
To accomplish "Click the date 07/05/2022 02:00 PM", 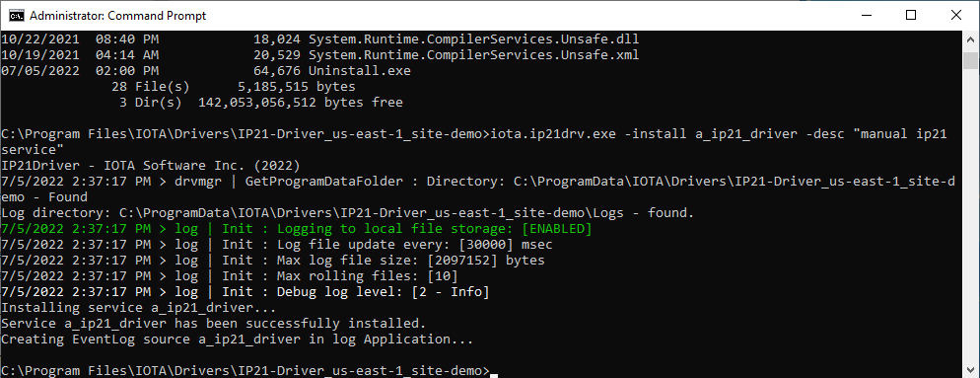I will coord(80,71).
